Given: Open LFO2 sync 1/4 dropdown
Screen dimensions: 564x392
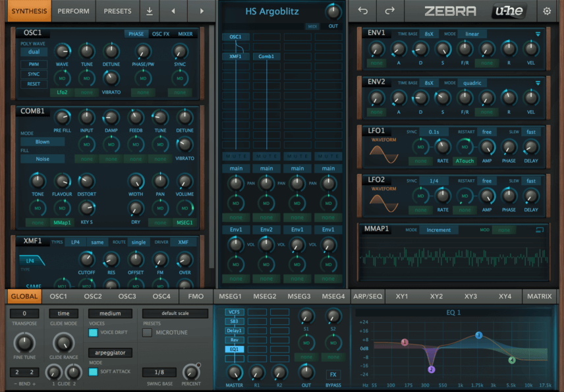Looking at the screenshot, I should click(x=434, y=181).
